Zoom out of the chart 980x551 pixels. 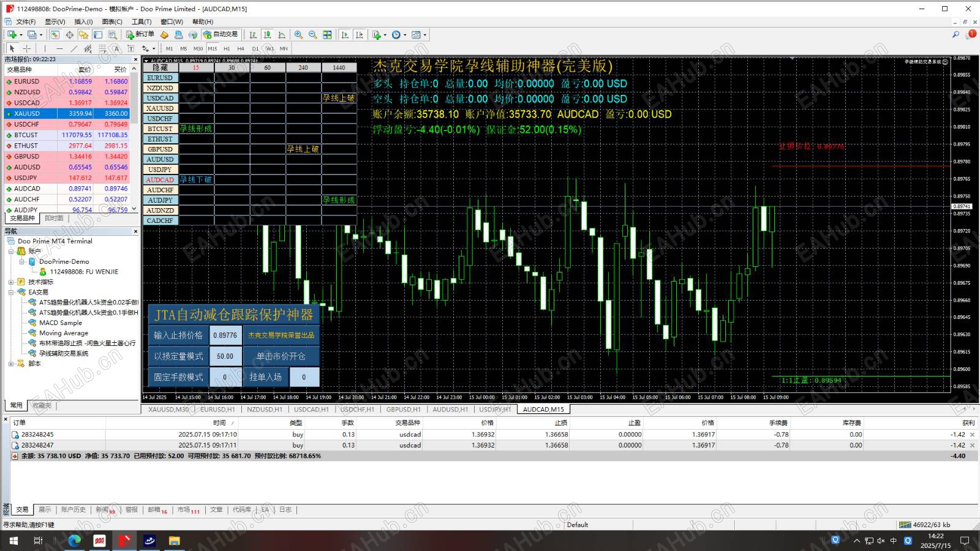[312, 35]
